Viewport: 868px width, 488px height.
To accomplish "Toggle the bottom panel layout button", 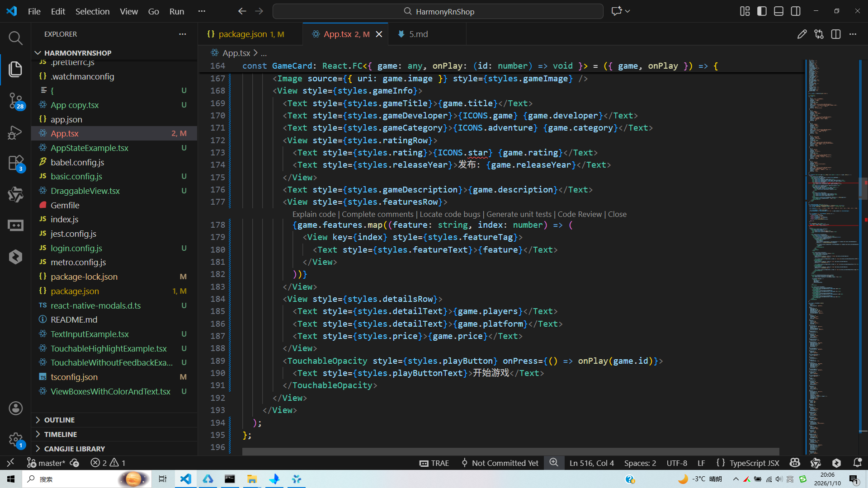I will click(x=778, y=11).
